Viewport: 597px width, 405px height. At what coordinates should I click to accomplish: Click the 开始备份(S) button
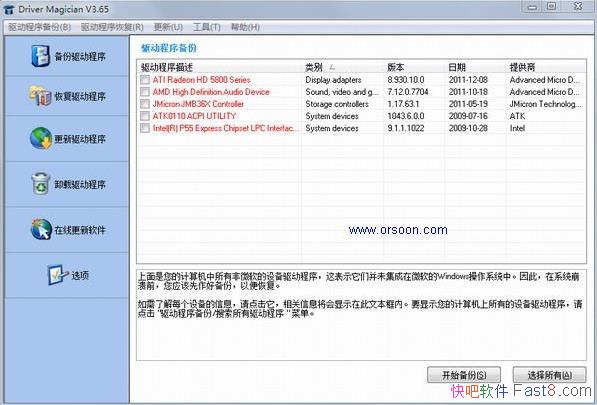point(464,375)
